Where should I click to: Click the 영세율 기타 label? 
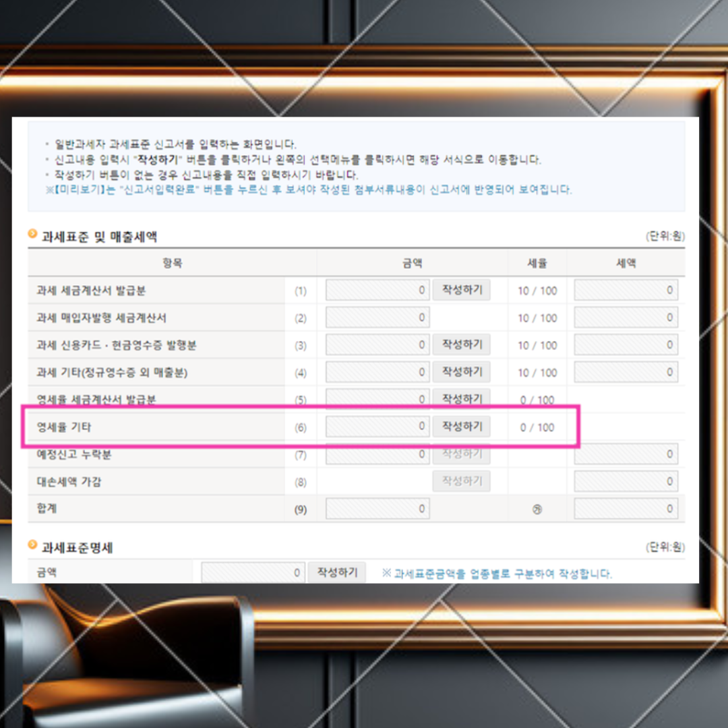click(64, 427)
